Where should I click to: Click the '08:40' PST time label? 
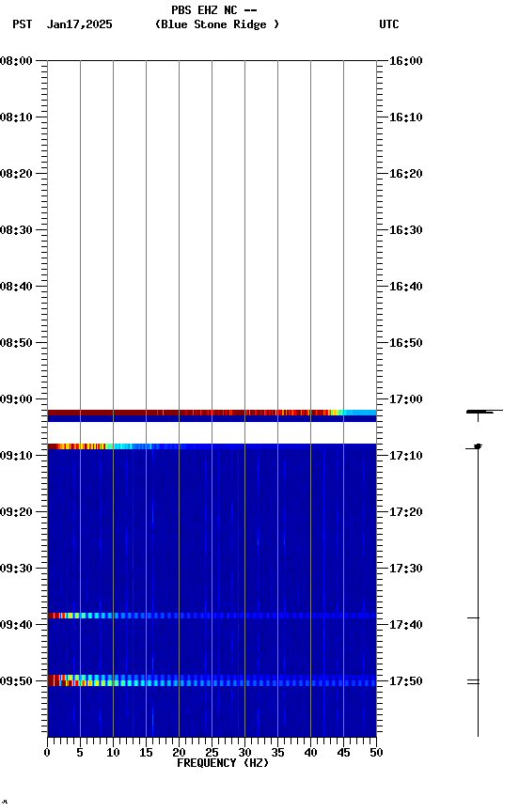(x=16, y=287)
